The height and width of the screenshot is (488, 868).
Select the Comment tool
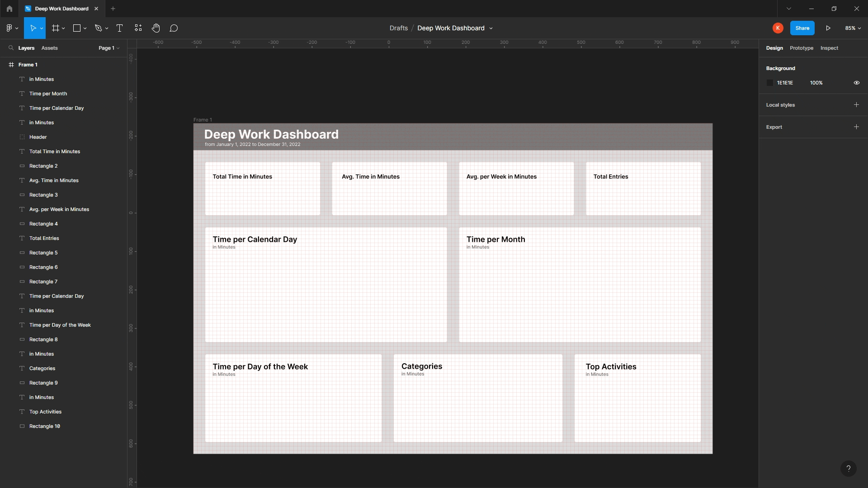coord(174,28)
